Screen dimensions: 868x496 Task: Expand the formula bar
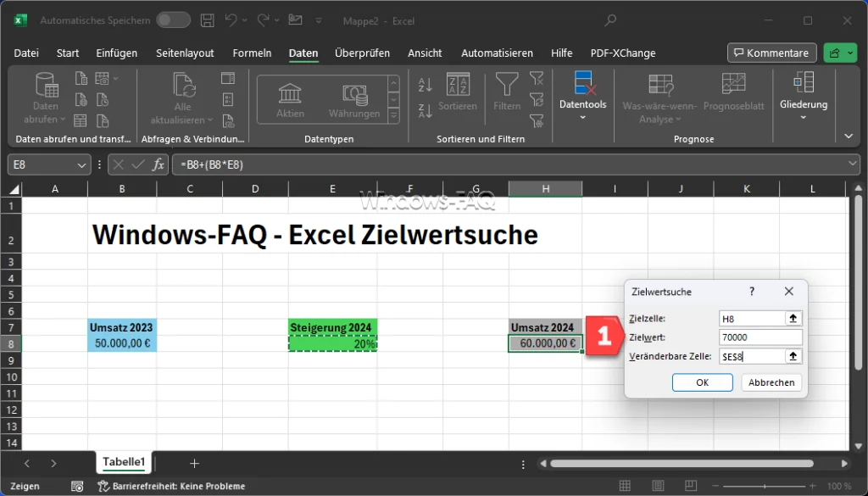coord(852,164)
